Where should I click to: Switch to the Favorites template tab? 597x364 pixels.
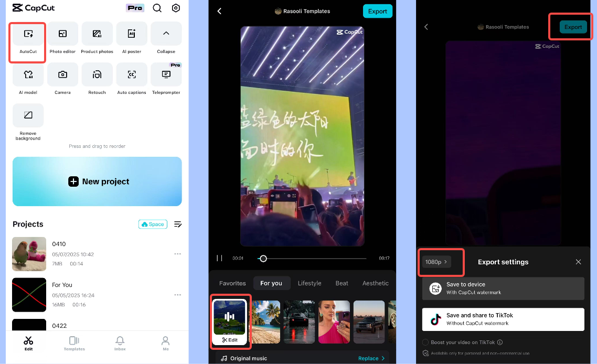(232, 283)
